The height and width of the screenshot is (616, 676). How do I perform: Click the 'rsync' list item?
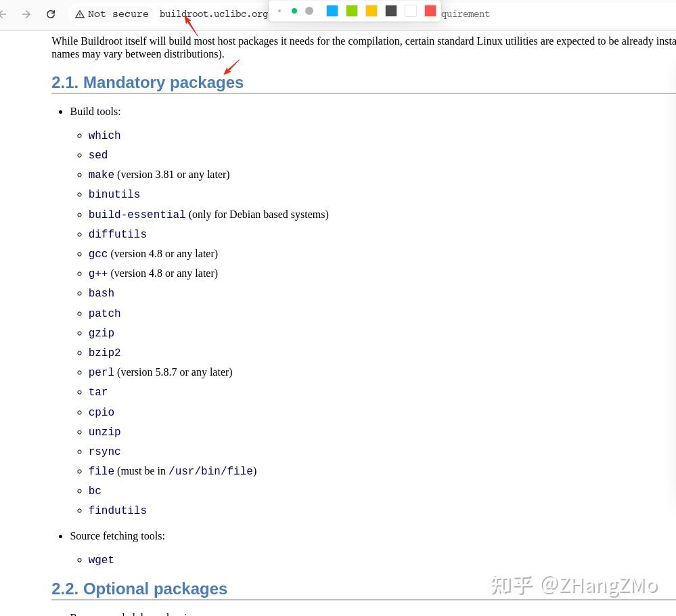[104, 452]
